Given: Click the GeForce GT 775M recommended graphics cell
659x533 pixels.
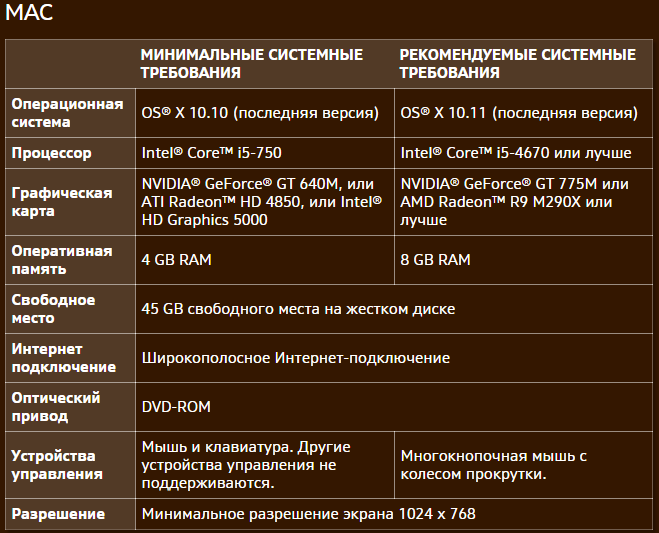Looking at the screenshot, I should click(x=514, y=202).
